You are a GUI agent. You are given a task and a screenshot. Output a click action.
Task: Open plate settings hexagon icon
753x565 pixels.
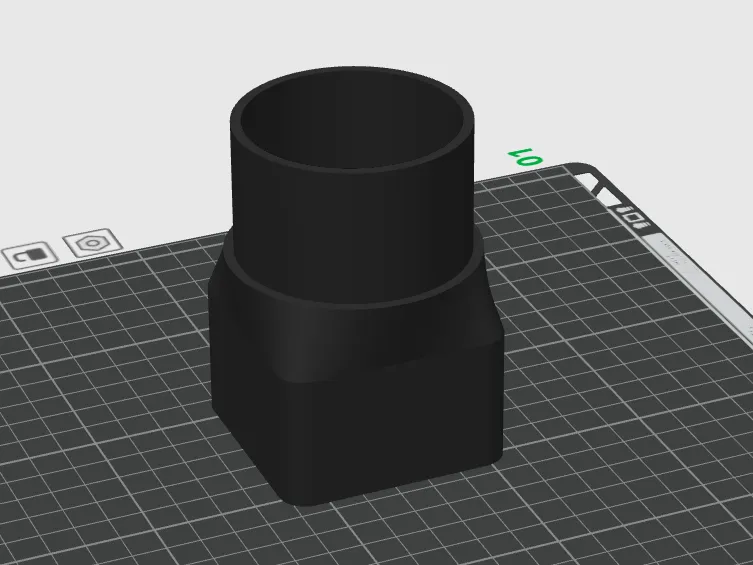pyautogui.click(x=92, y=243)
